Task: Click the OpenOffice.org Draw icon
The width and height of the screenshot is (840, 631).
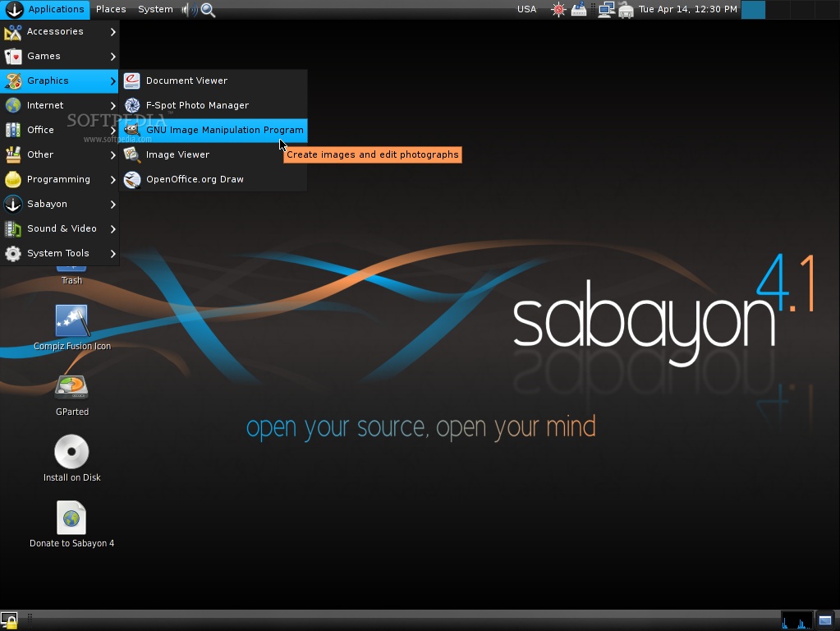Action: 131,180
